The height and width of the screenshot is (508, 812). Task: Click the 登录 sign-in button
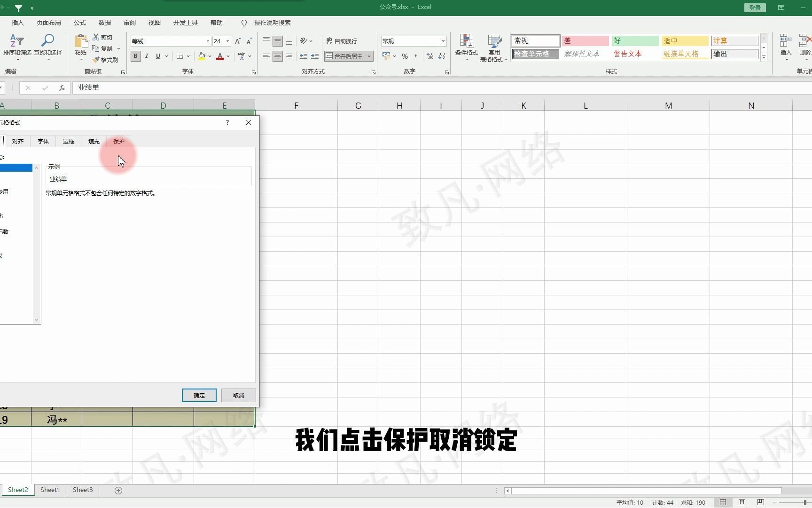pos(755,8)
